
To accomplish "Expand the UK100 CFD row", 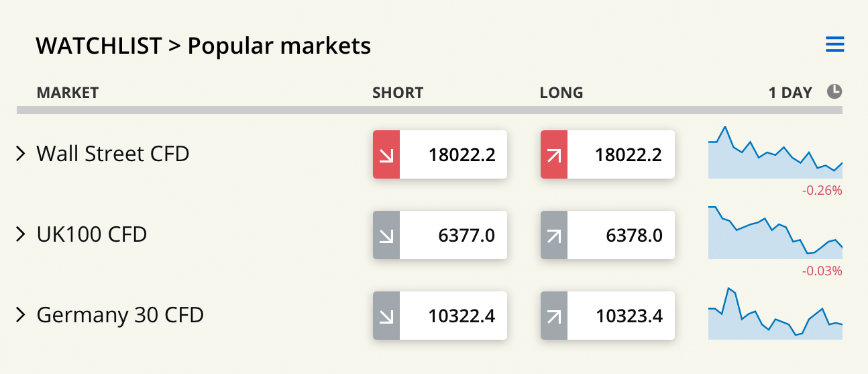I will pyautogui.click(x=21, y=234).
